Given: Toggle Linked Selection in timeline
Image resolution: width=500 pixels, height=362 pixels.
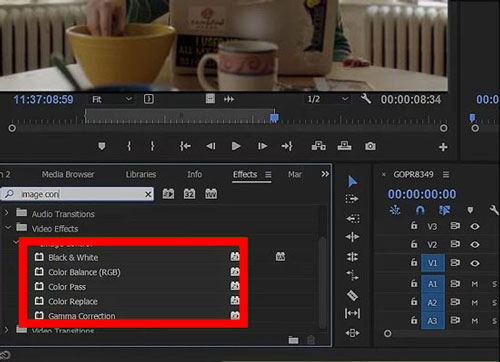Looking at the screenshot, I should (444, 210).
